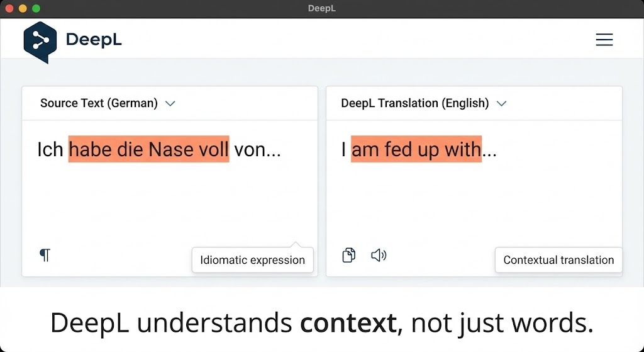This screenshot has height=352, width=644.
Task: Click the Idiomatic expression tooltip
Action: point(252,259)
